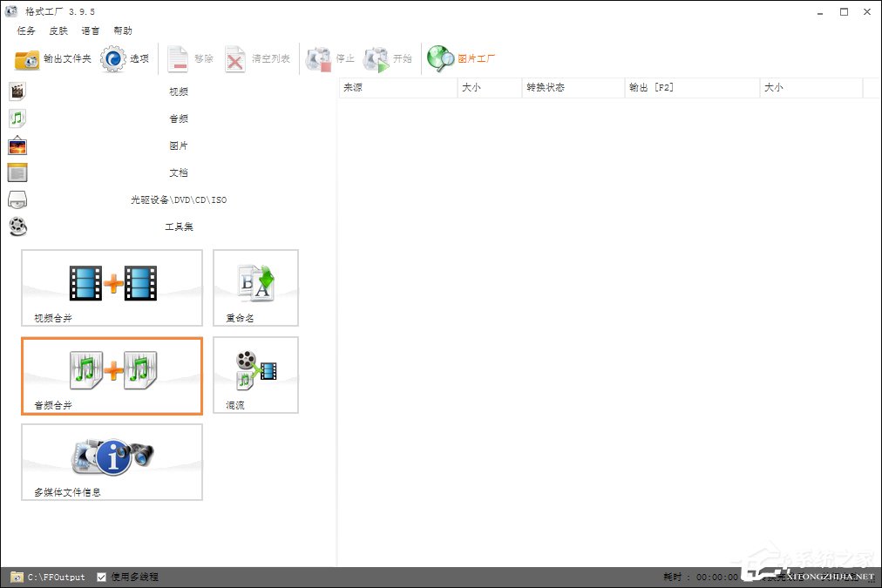
Task: Launch 图片工厂 picture factory
Action: click(461, 59)
